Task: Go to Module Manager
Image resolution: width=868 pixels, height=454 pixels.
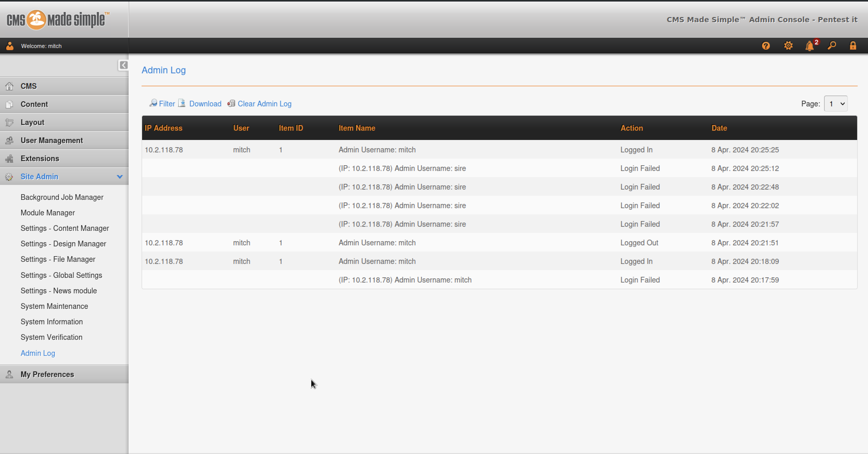Action: (x=48, y=213)
